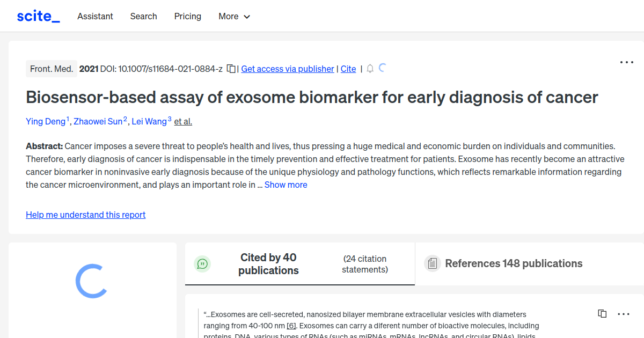The width and height of the screenshot is (644, 338).
Task: Expand the abstract with Show more
Action: coord(286,185)
